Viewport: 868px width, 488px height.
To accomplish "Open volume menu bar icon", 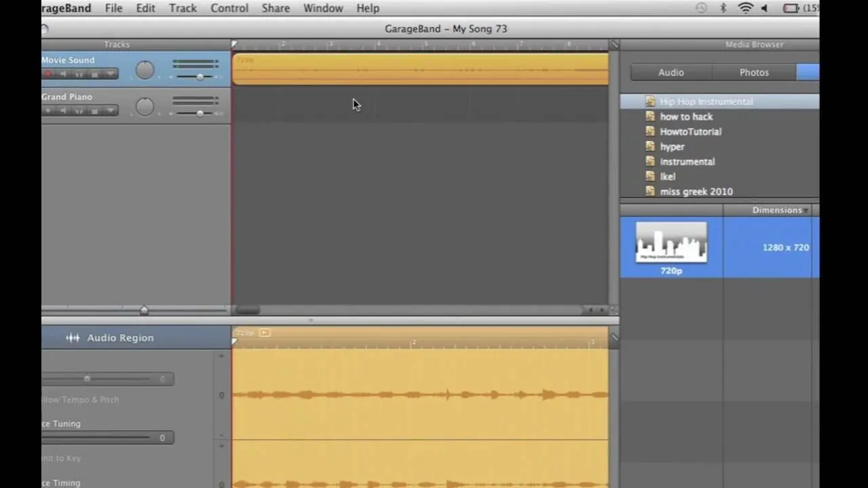I will pyautogui.click(x=765, y=8).
